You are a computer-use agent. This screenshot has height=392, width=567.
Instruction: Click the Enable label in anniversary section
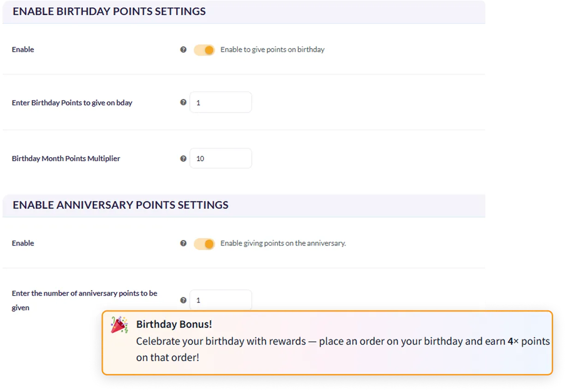pos(23,243)
